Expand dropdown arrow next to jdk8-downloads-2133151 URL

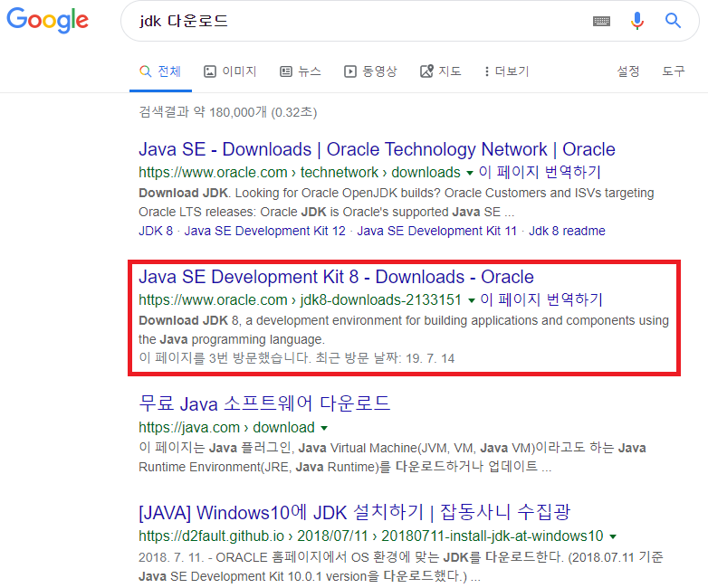tap(472, 300)
